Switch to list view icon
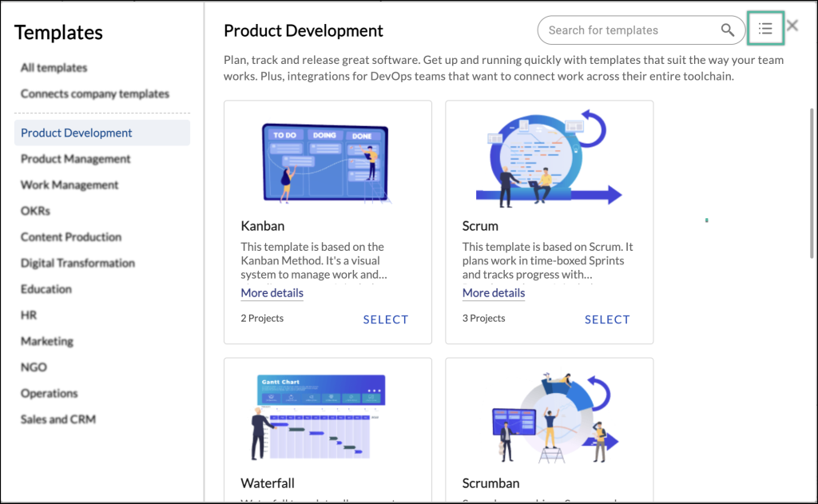818x504 pixels. (765, 29)
